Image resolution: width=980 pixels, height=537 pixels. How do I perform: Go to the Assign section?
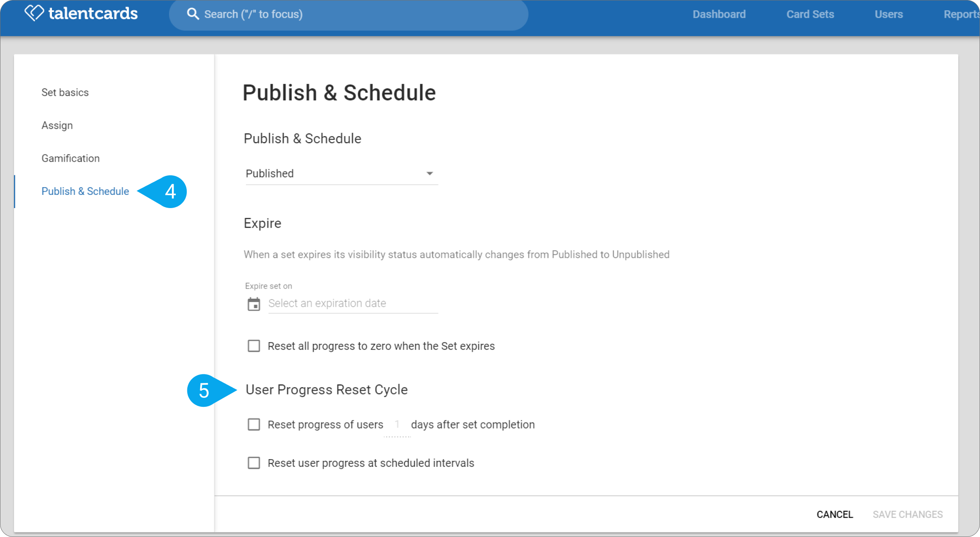click(57, 126)
